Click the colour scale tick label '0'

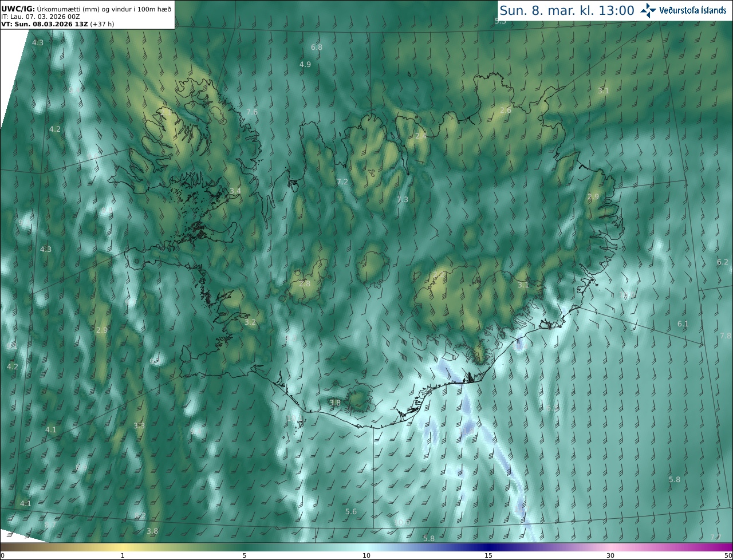(x=2, y=556)
